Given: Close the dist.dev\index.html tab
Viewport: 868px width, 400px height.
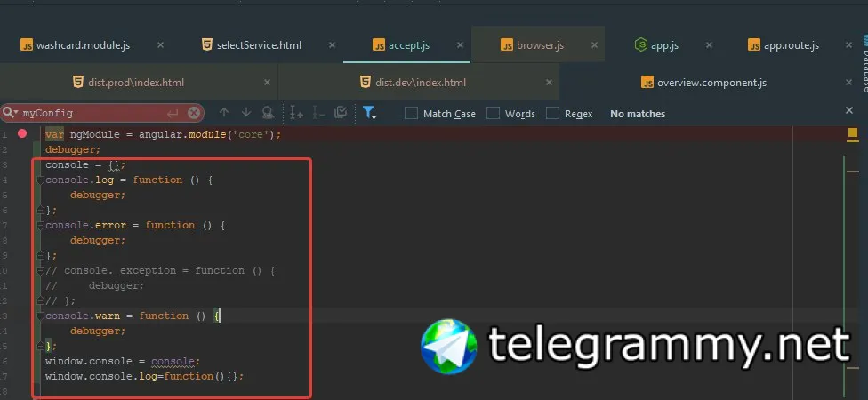Looking at the screenshot, I should click(x=549, y=83).
